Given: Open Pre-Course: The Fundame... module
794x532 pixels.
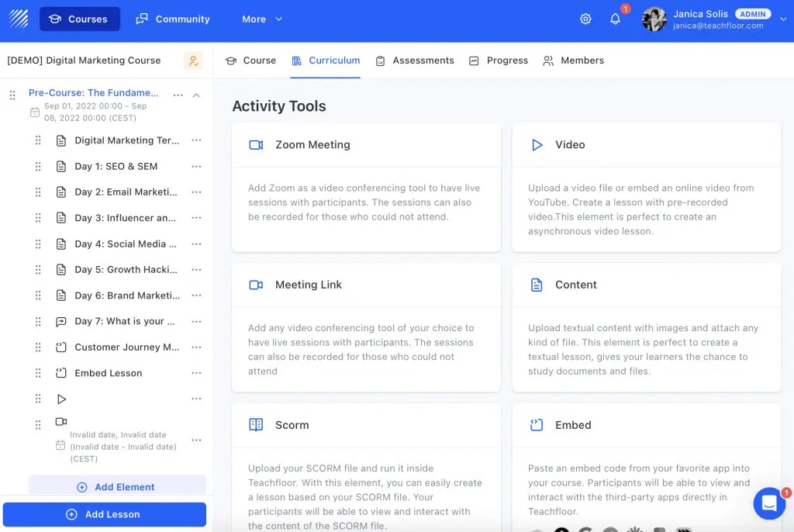Looking at the screenshot, I should click(93, 93).
